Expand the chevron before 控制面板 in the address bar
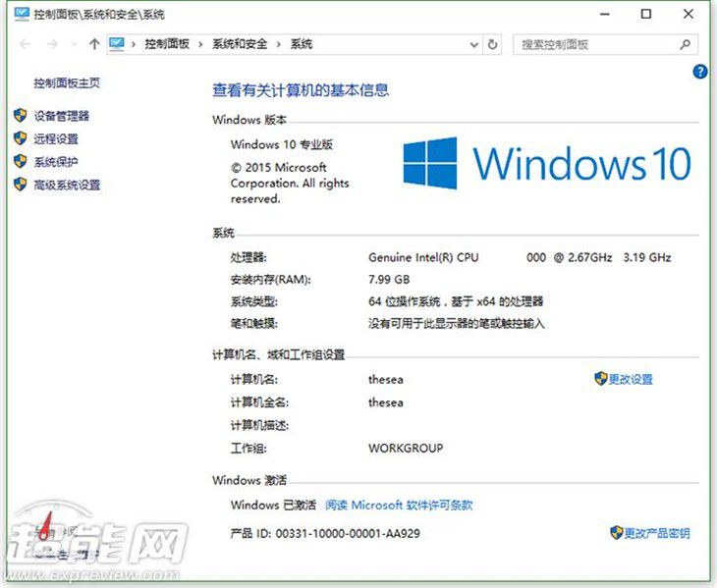717x588 pixels. click(x=133, y=44)
